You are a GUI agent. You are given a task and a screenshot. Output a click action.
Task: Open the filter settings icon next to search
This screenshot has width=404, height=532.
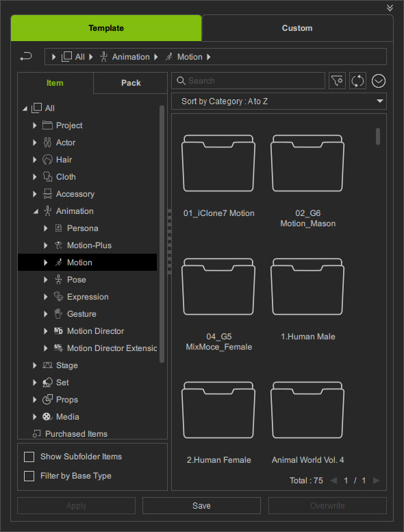pyautogui.click(x=337, y=81)
